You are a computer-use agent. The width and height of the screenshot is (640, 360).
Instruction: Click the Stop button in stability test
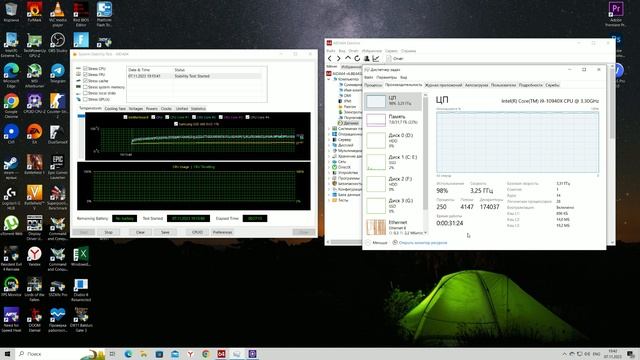[x=109, y=232]
